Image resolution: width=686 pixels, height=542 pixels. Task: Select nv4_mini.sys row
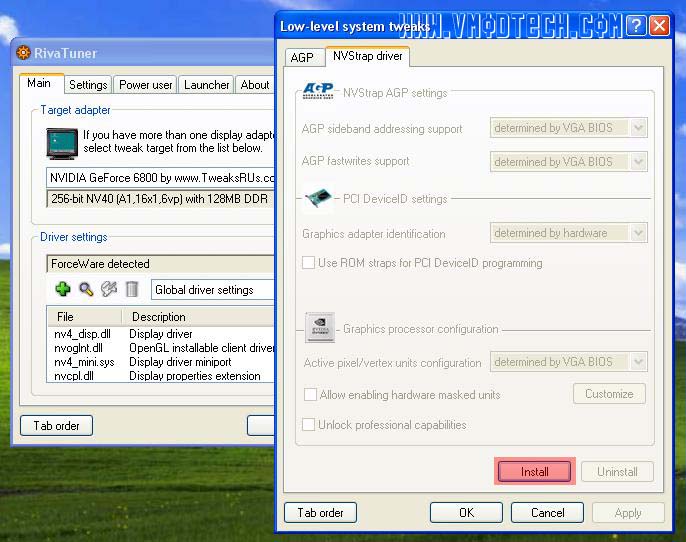click(161, 362)
